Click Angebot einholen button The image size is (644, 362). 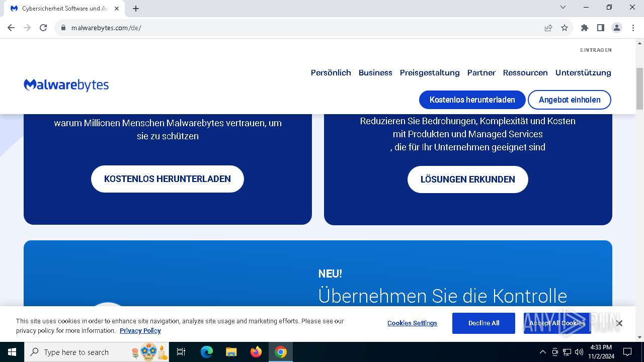pyautogui.click(x=570, y=100)
